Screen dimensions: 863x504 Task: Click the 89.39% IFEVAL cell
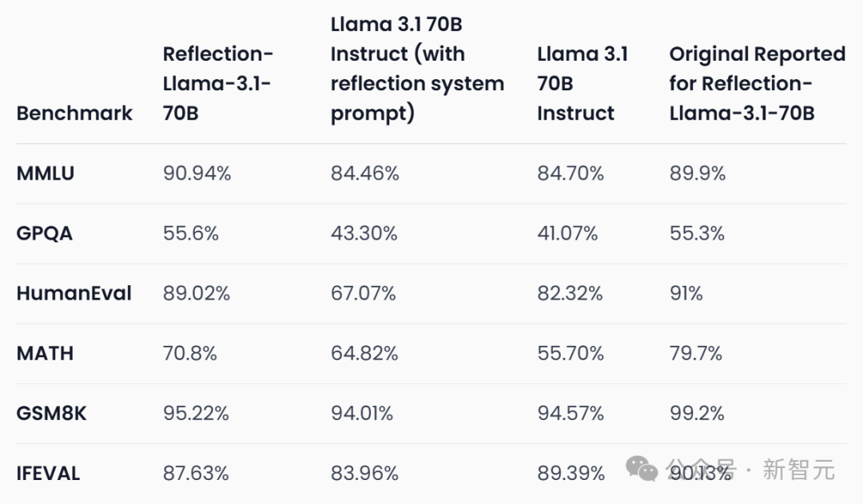coord(571,473)
